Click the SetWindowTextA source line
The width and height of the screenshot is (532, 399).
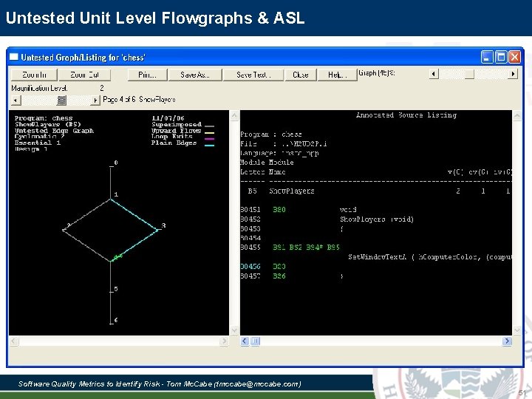tap(429, 257)
